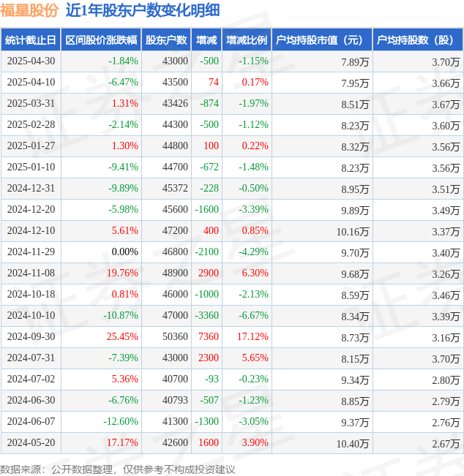The image size is (464, 476).
Task: Click the price change value 17.17%
Action: [122, 442]
